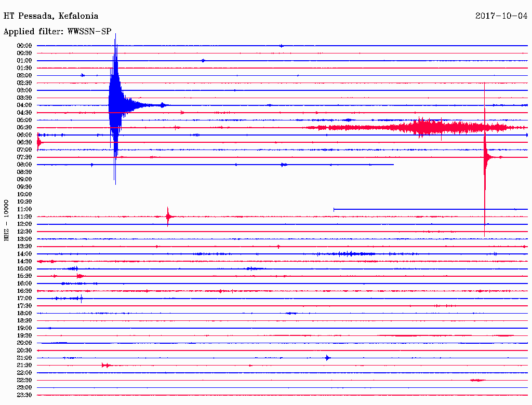Select the 07:30 time label
532x405 pixels.
click(x=24, y=157)
